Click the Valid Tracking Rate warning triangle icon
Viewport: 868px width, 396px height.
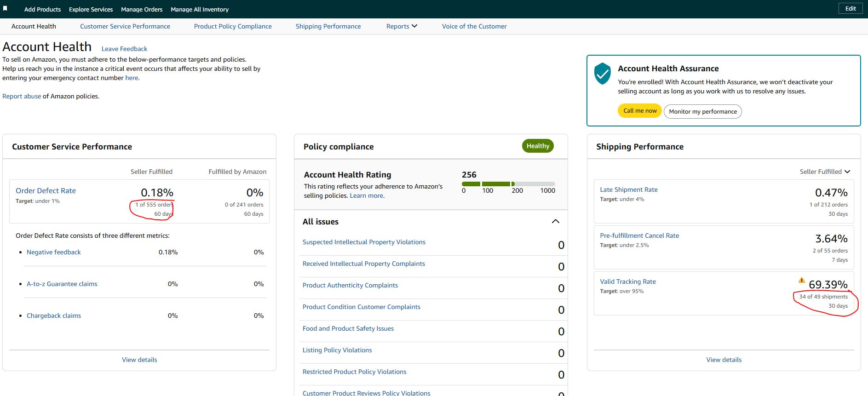point(802,280)
